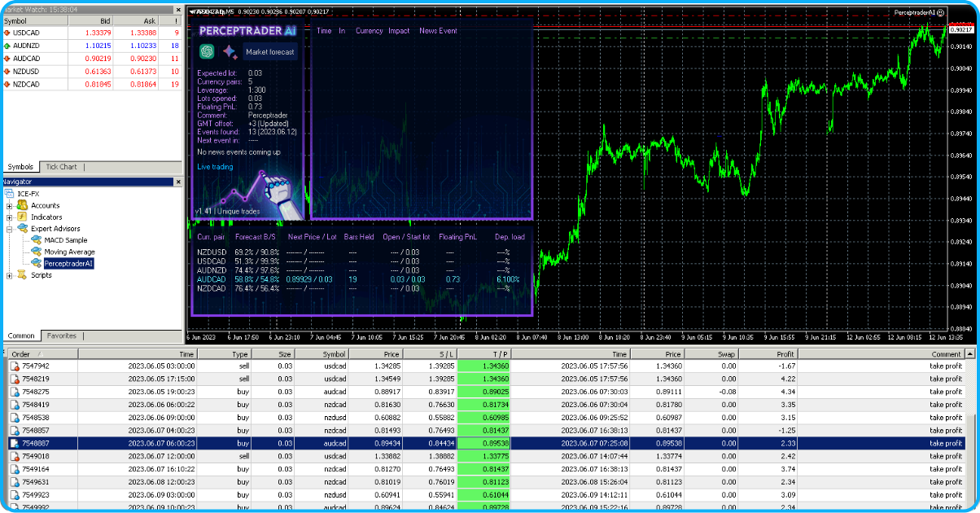Click the Accounts folder icon in Navigator
The image size is (980, 513).
23,205
